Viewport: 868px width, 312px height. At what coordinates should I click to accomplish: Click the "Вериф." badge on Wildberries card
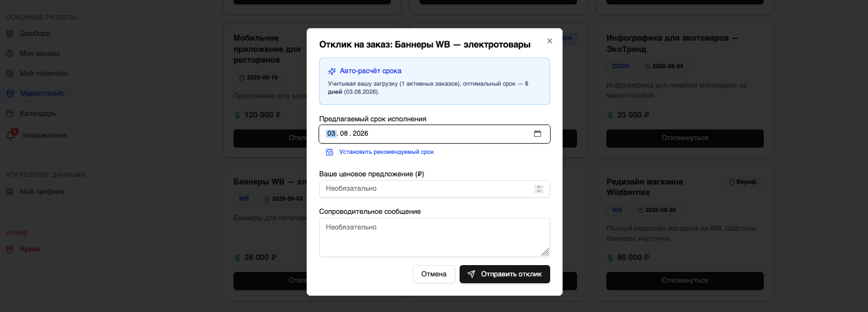click(x=743, y=182)
